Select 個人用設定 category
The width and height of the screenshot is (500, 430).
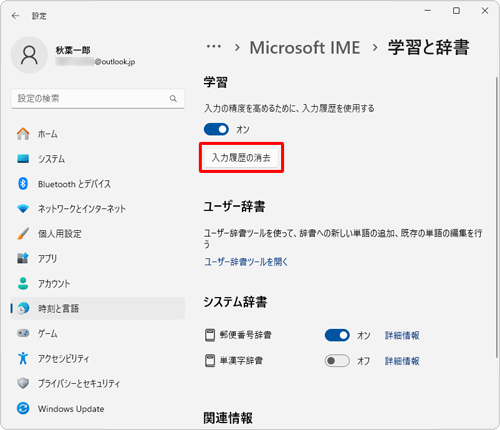pyautogui.click(x=98, y=234)
